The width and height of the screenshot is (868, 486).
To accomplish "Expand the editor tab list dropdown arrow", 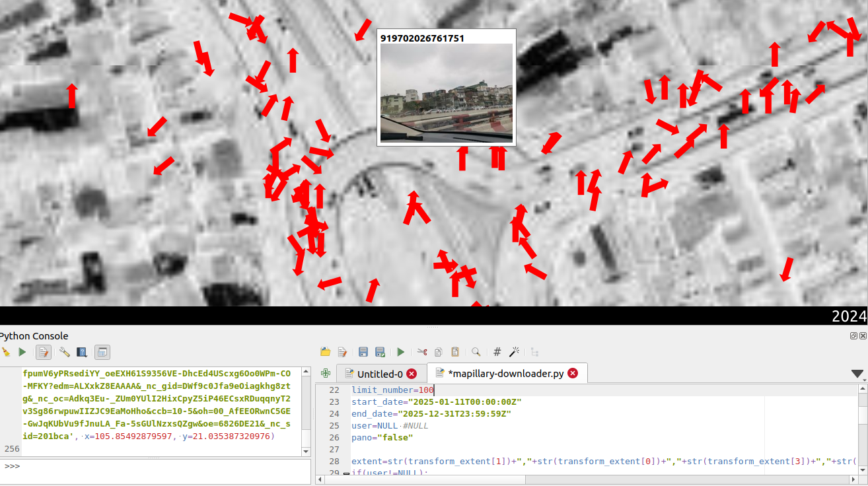I will pos(858,374).
